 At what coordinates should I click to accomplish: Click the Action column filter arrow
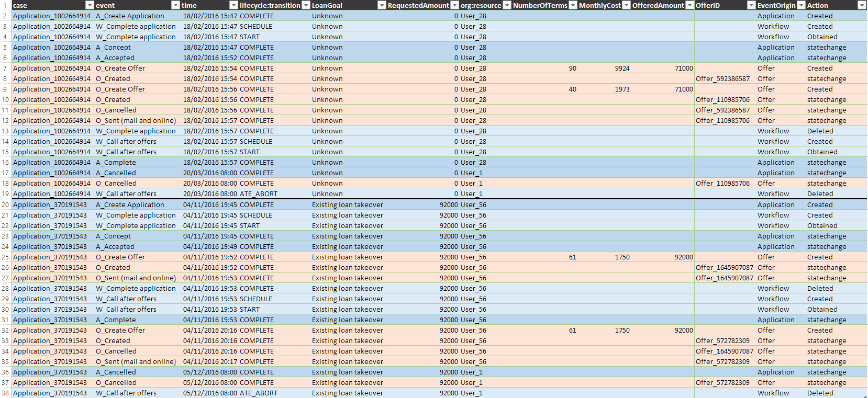click(x=861, y=5)
